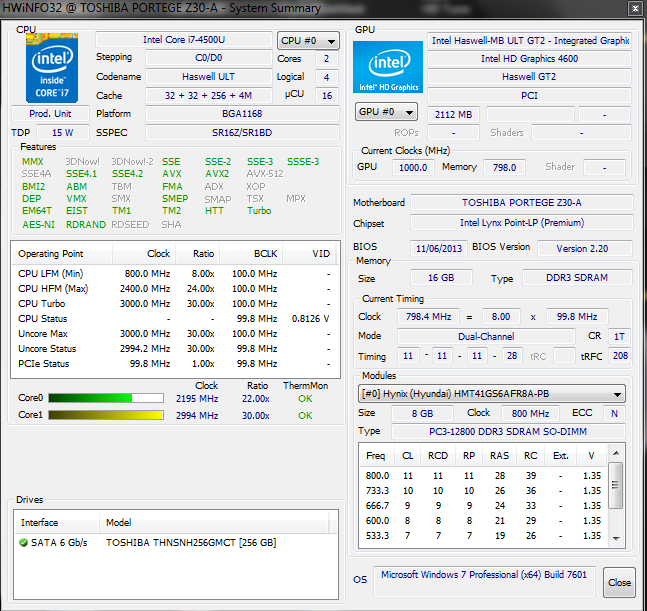Click the Operating Point column header
The image size is (647, 611).
coord(61,254)
